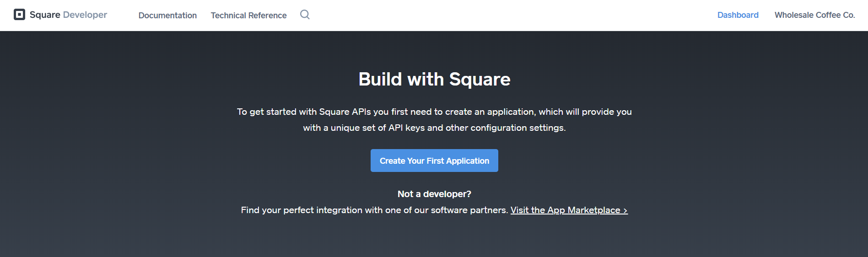Click the Square wordmark text

pyautogui.click(x=45, y=15)
